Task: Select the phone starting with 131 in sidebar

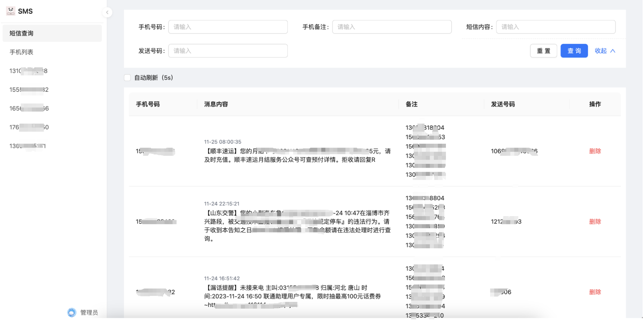Action: (28, 71)
